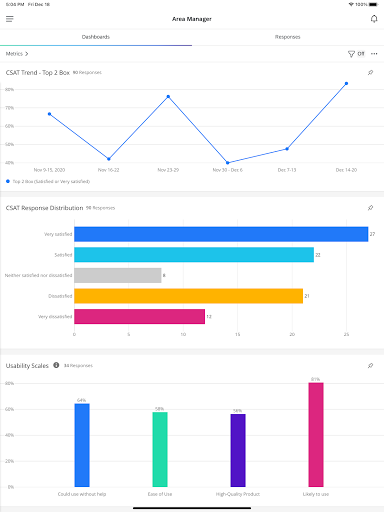Open the three-dot more options menu
The width and height of the screenshot is (384, 512).
pyautogui.click(x=374, y=54)
